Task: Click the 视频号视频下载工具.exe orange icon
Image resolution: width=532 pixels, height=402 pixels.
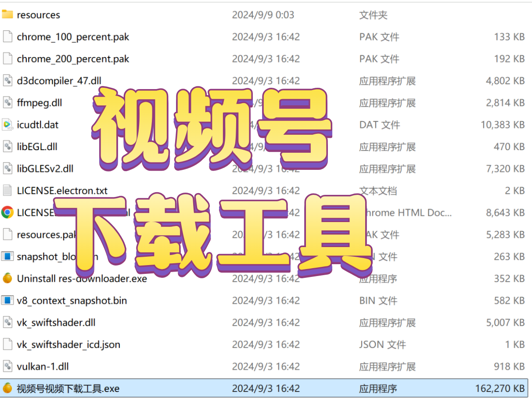Action: click(x=7, y=388)
